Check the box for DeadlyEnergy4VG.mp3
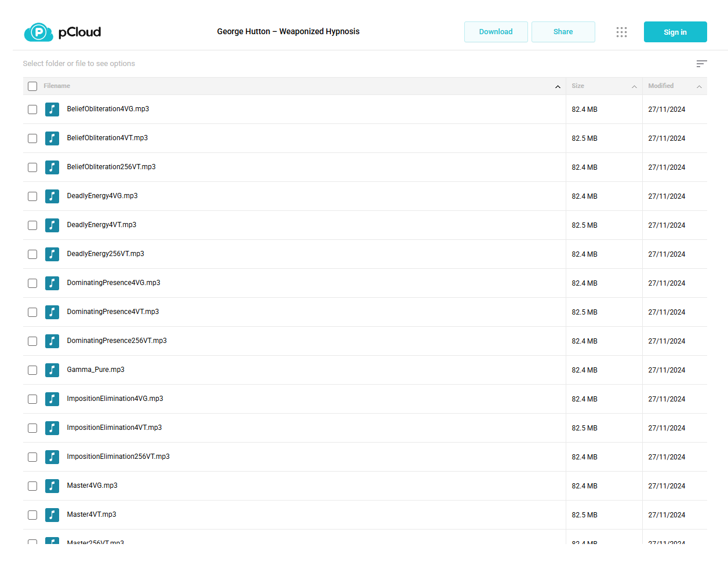728x584 pixels. point(32,196)
